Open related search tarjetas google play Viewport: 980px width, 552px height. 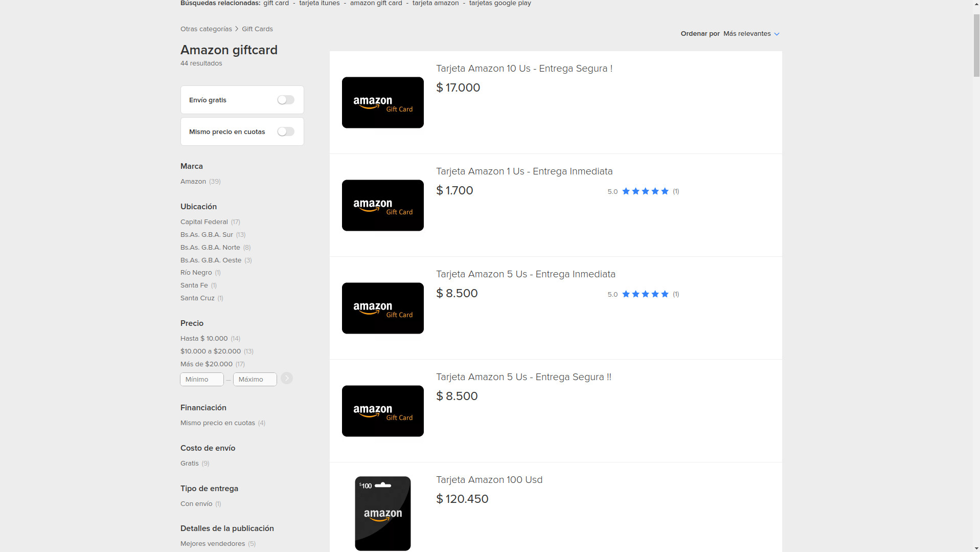499,4
